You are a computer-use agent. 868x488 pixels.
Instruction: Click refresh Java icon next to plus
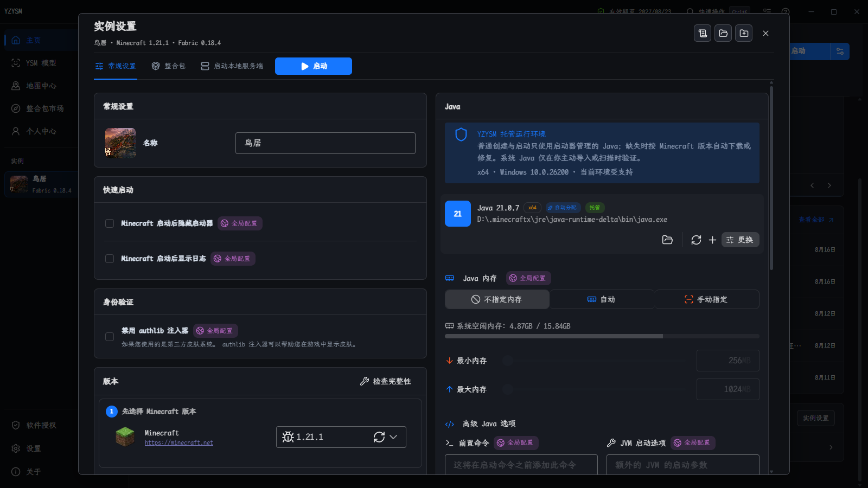coord(696,240)
